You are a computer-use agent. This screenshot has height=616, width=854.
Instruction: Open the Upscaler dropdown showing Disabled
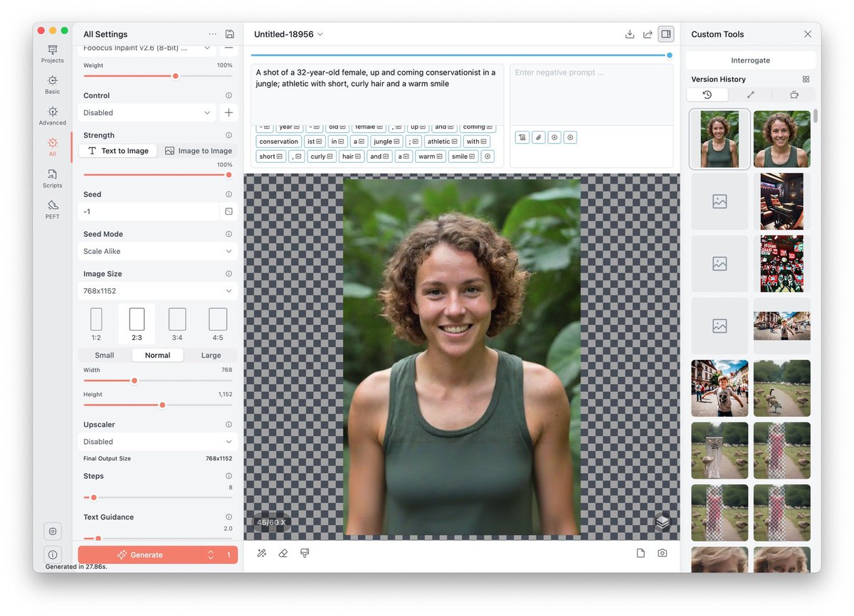[157, 442]
